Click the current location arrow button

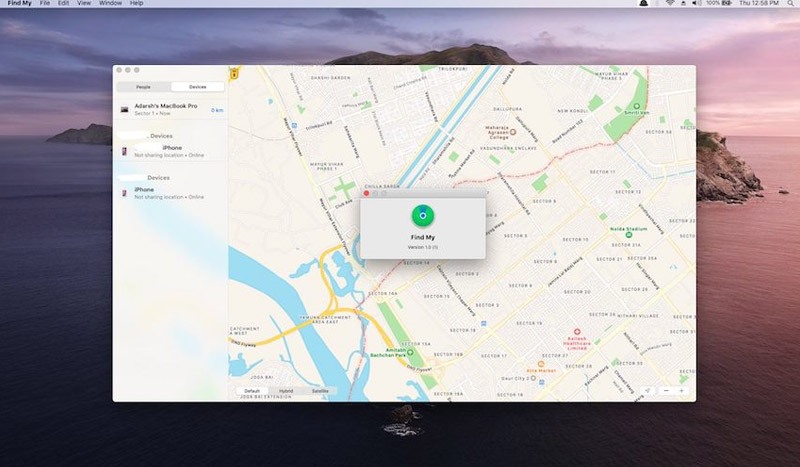(647, 391)
